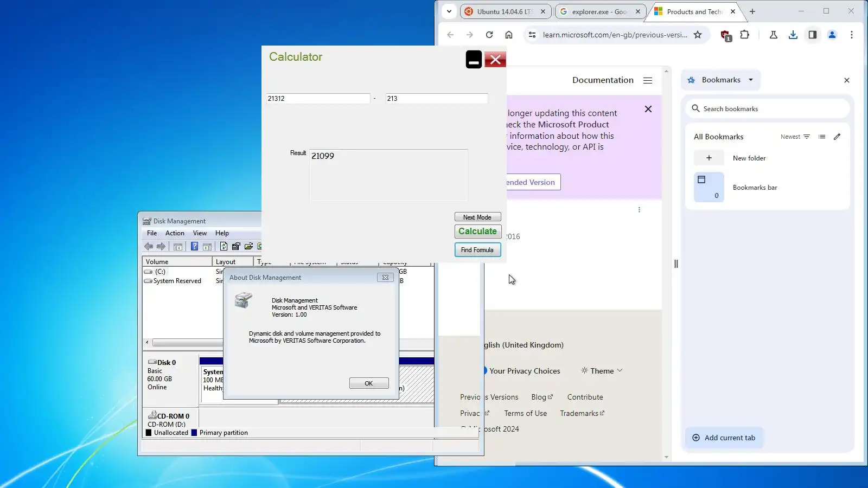
Task: Open the Trademarks link
Action: coord(582,413)
